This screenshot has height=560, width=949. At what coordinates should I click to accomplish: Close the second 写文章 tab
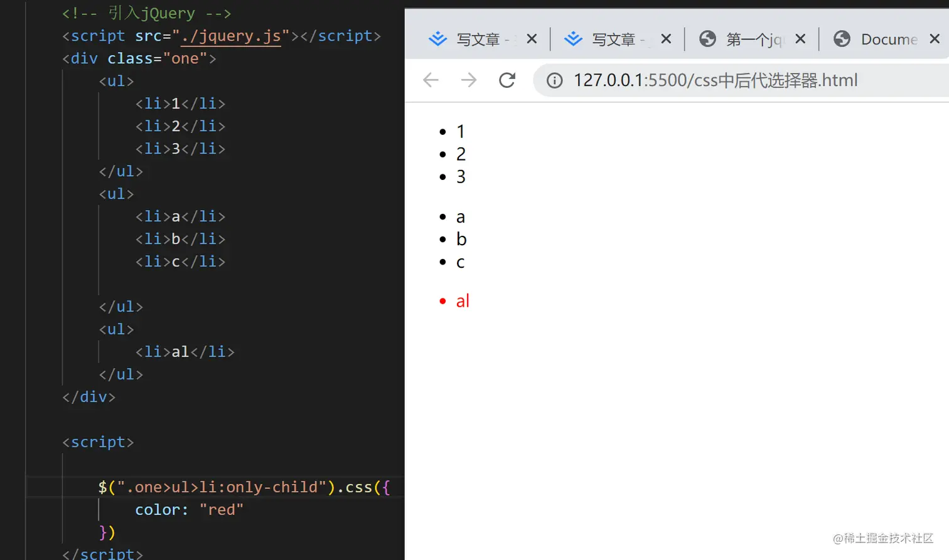tap(665, 39)
